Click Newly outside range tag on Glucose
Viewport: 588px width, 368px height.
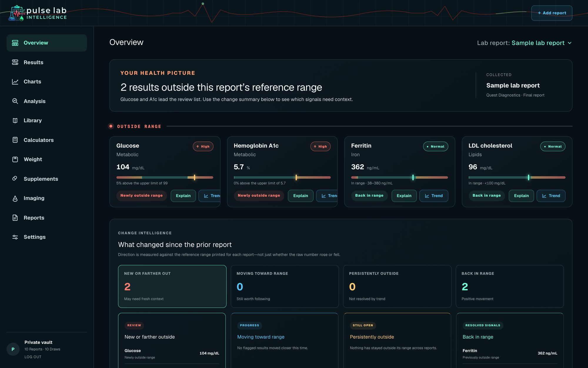(x=141, y=195)
